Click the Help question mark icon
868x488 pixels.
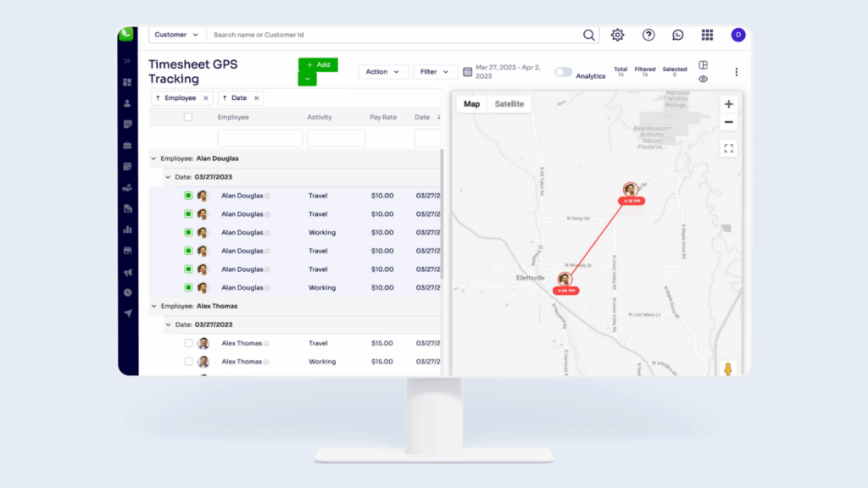[x=648, y=35]
